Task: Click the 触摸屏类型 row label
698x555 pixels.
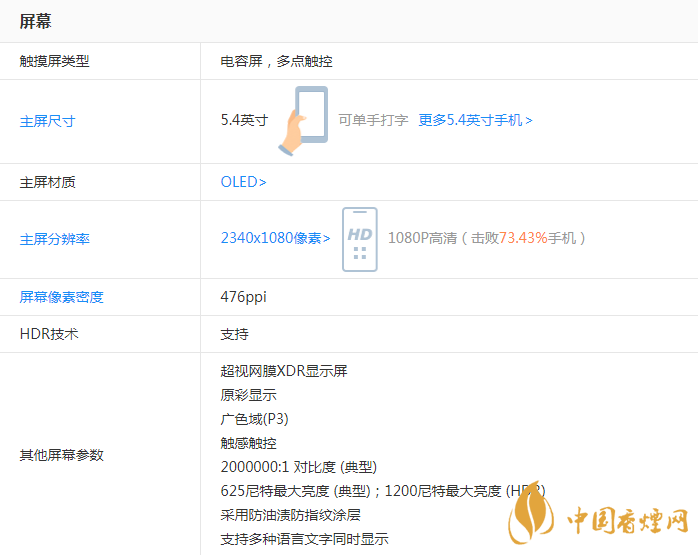Action: [x=54, y=61]
